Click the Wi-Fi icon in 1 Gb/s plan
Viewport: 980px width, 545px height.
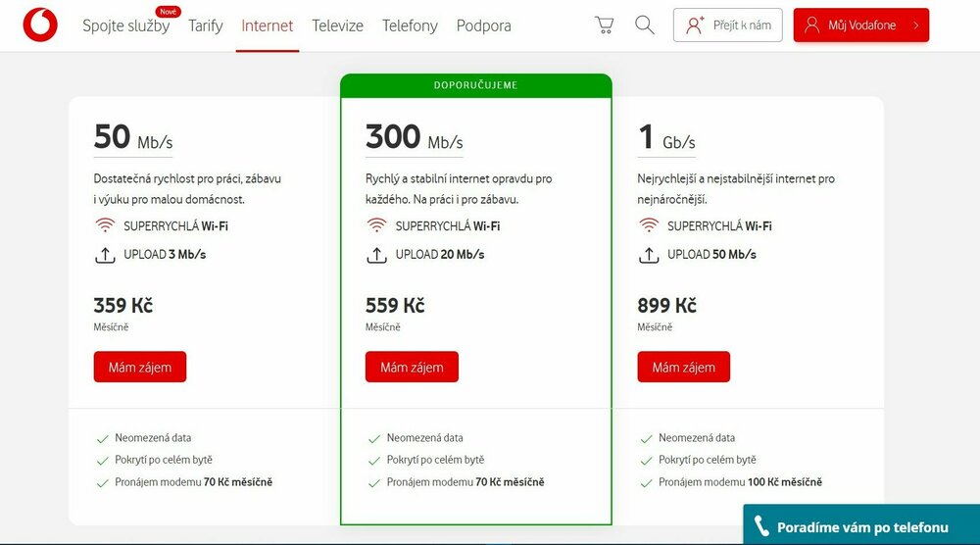click(x=648, y=226)
